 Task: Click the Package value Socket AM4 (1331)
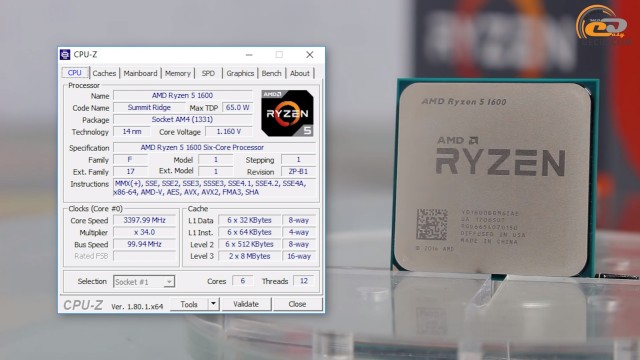182,120
